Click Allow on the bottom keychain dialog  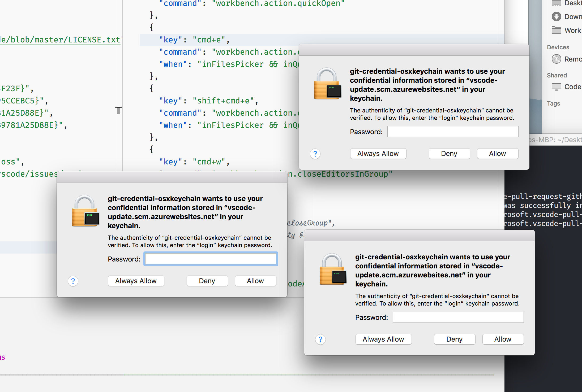tap(503, 339)
